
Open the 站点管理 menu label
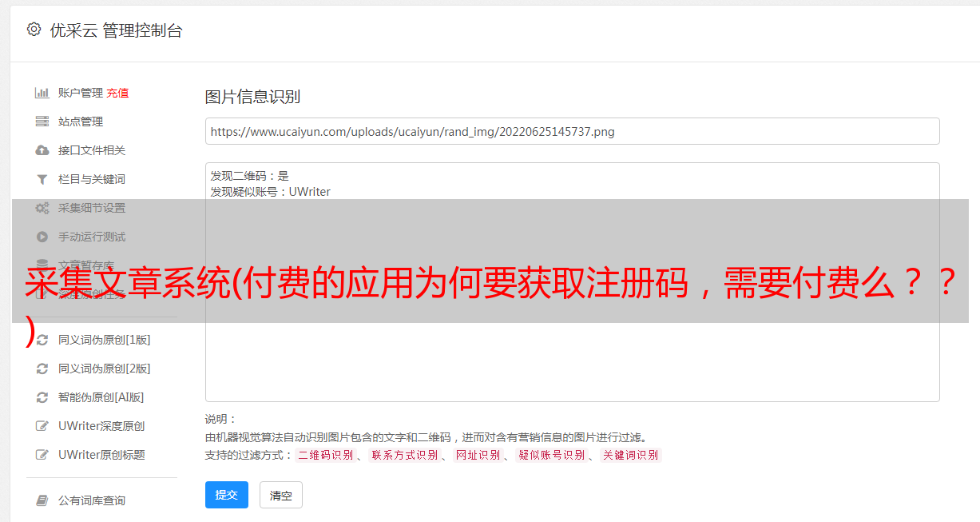(81, 122)
